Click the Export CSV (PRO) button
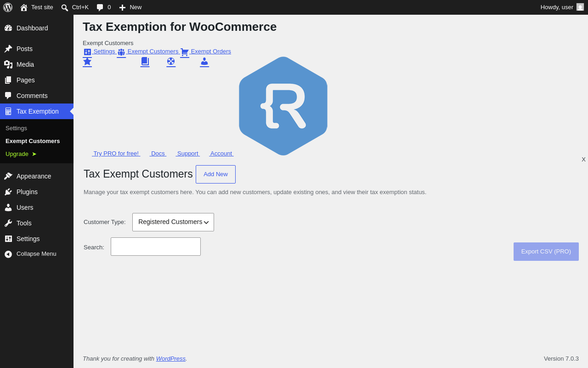The image size is (588, 368). [x=546, y=252]
